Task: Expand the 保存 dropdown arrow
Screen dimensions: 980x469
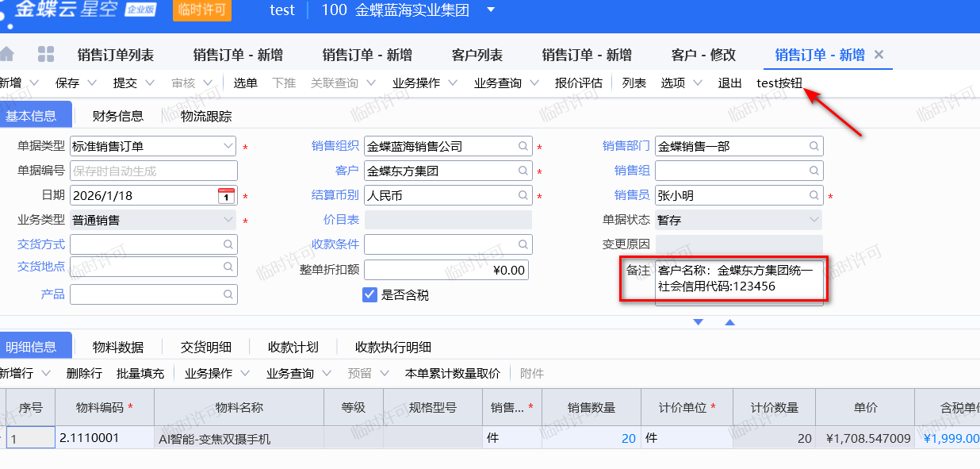Action: coord(91,83)
